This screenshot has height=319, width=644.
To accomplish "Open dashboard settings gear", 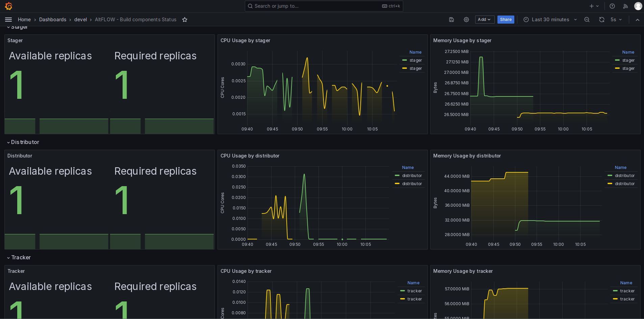I will 466,20.
